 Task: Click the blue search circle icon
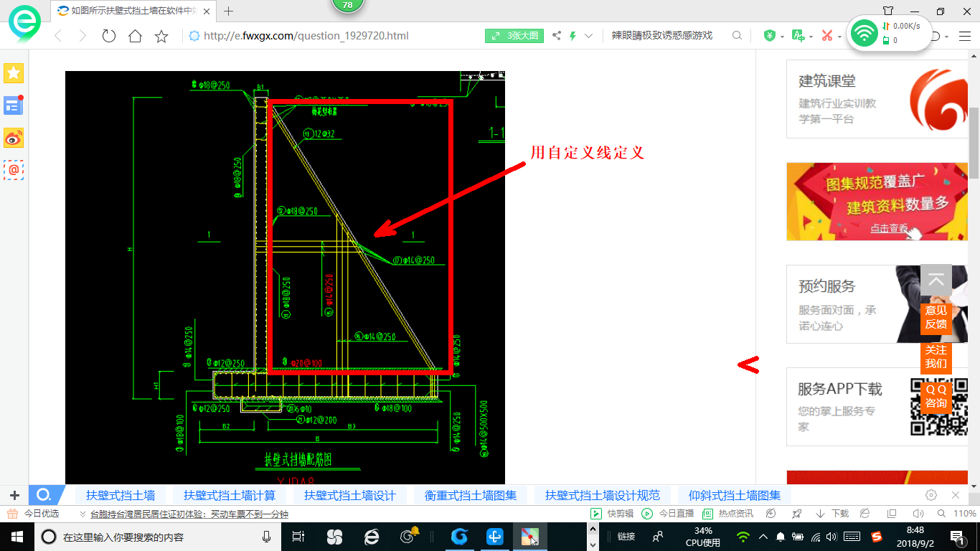44,495
